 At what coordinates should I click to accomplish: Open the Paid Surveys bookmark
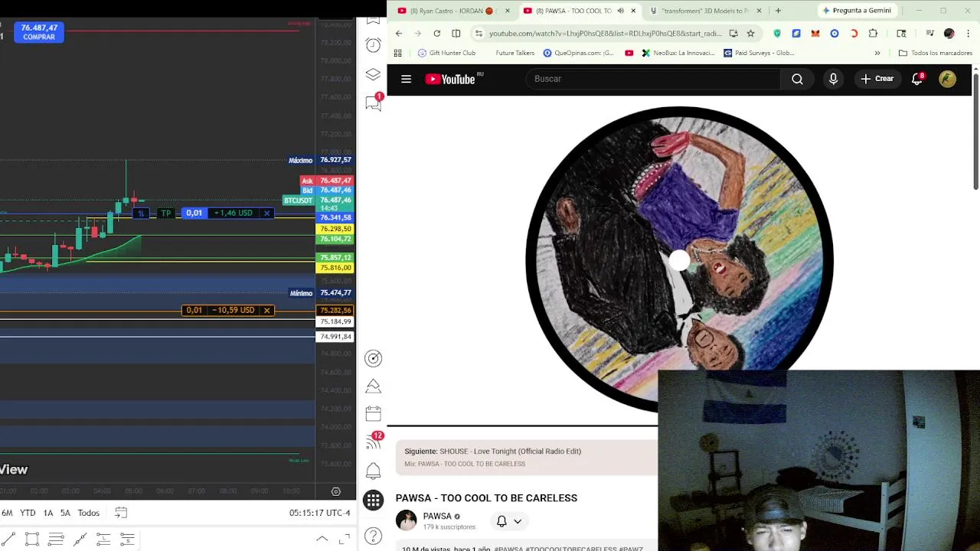[759, 53]
